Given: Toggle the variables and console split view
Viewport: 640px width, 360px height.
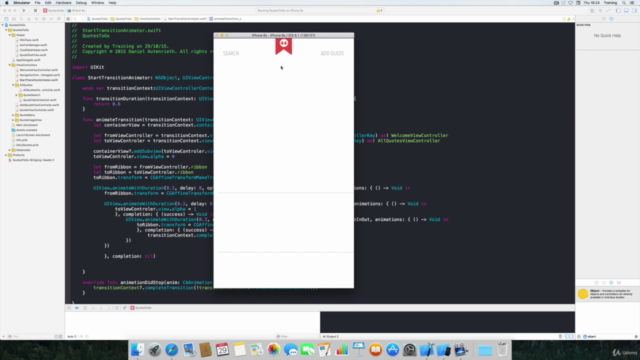Looking at the screenshot, I should pos(569,336).
